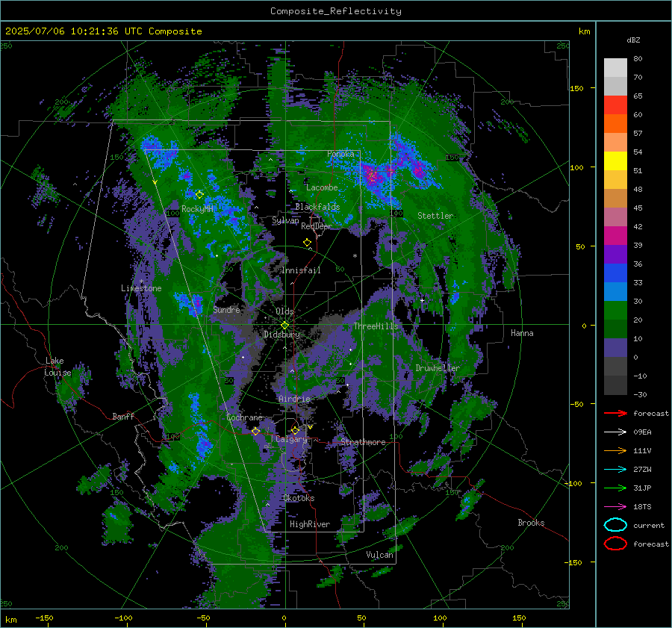Pick the light gray swatch between 80 and 70
This screenshot has width=672, height=628.
click(x=615, y=68)
